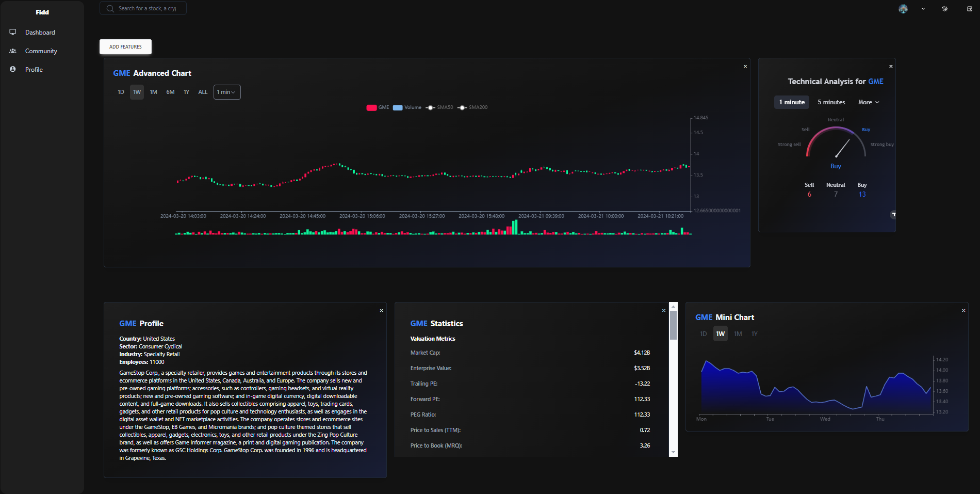Click the stock search input field
Screen dimensions: 980x494
click(147, 8)
